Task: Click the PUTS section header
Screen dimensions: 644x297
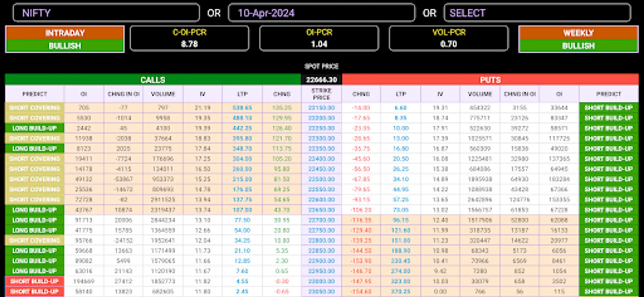Action: pos(490,80)
